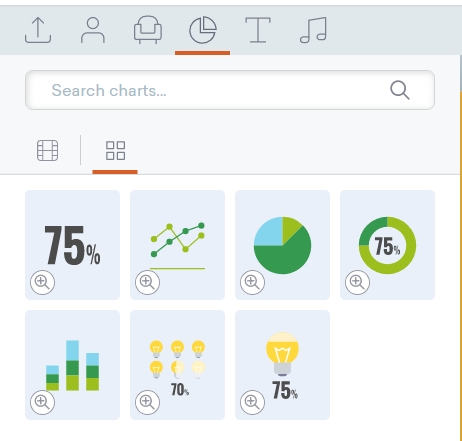Open the Props armchair icon tab

[x=148, y=30]
